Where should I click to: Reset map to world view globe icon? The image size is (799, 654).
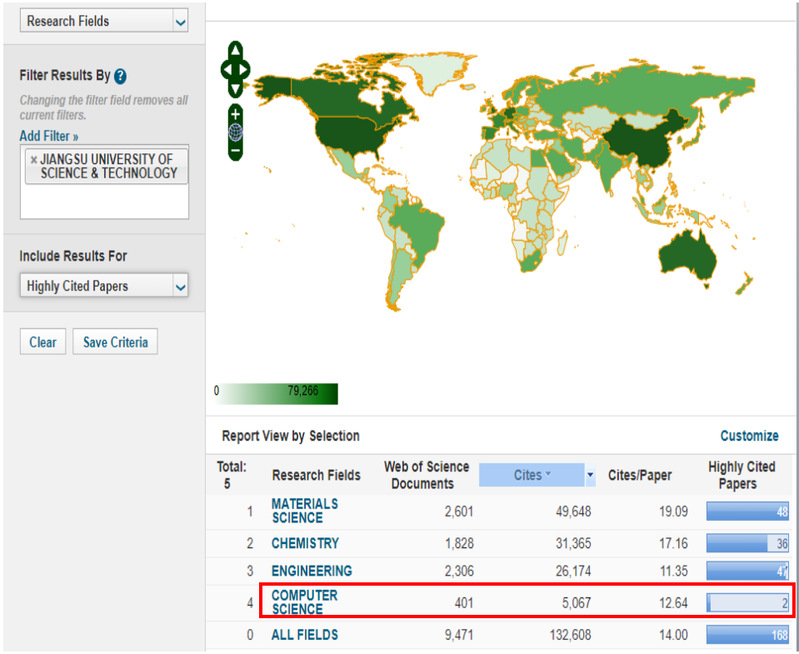tap(235, 132)
